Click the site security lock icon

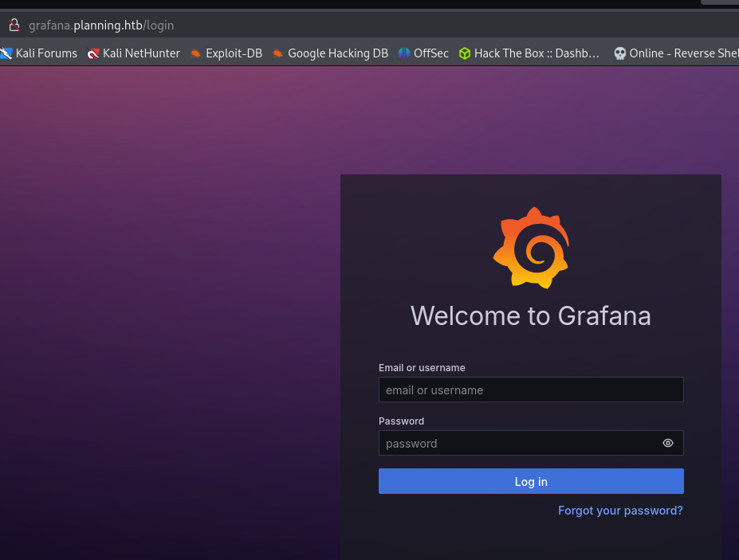point(13,25)
